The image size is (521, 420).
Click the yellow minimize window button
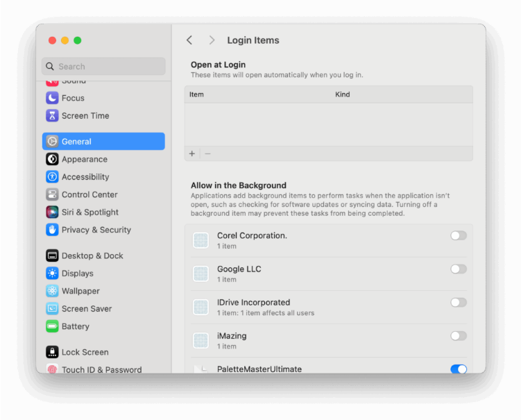tap(65, 40)
